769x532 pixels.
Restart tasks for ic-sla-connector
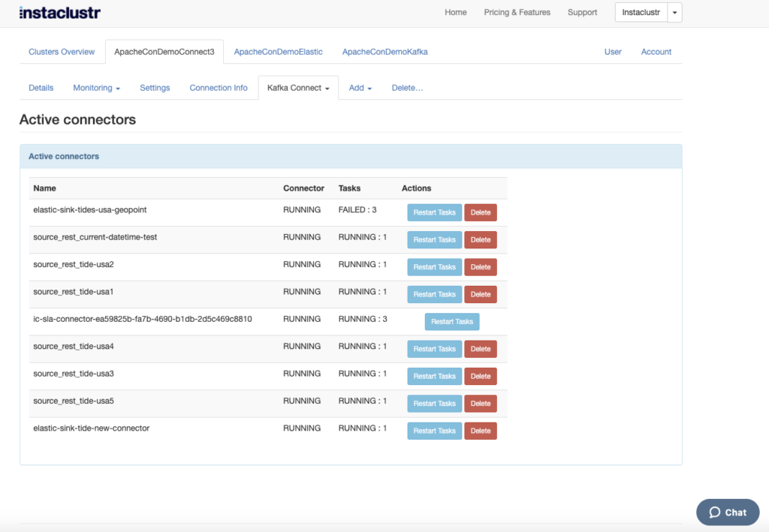click(x=451, y=322)
